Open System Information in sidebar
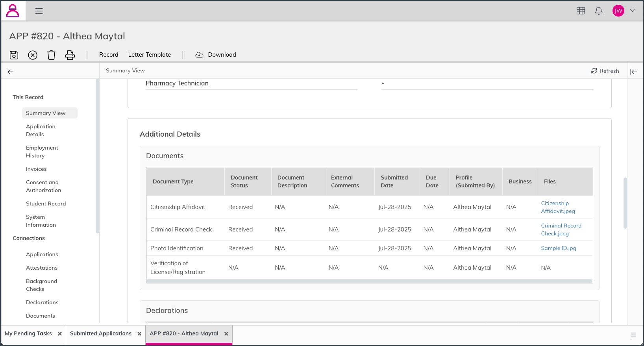644x346 pixels. (x=41, y=221)
